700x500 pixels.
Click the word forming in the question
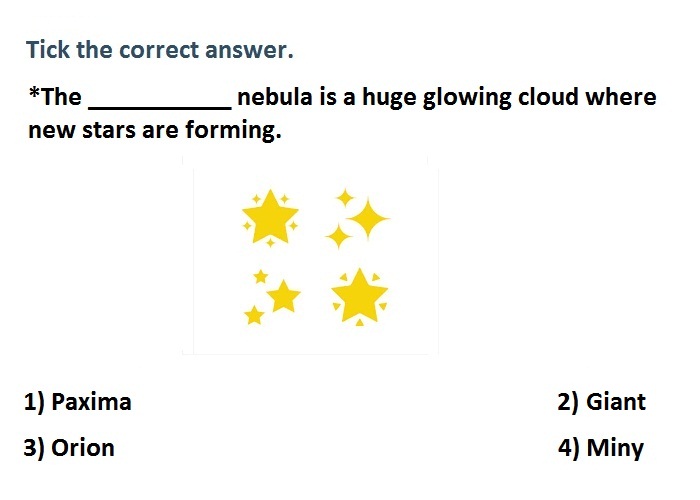click(x=233, y=131)
